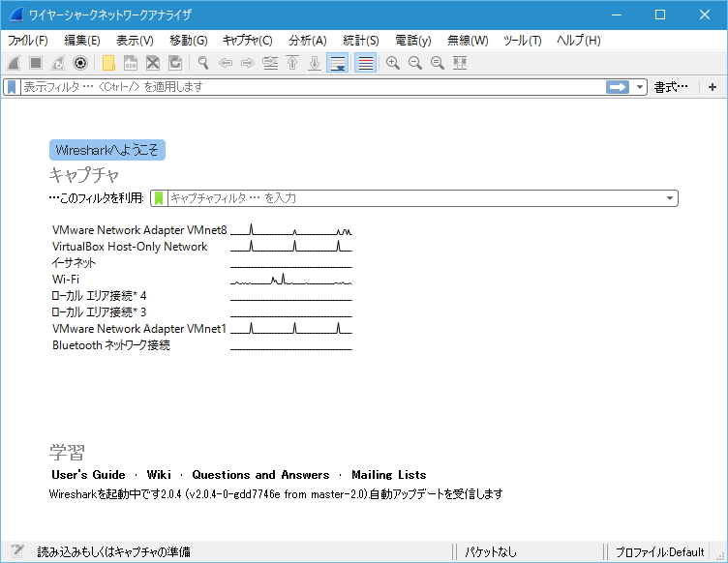728x563 pixels.
Task: Open the User's Guide link
Action: (x=88, y=475)
